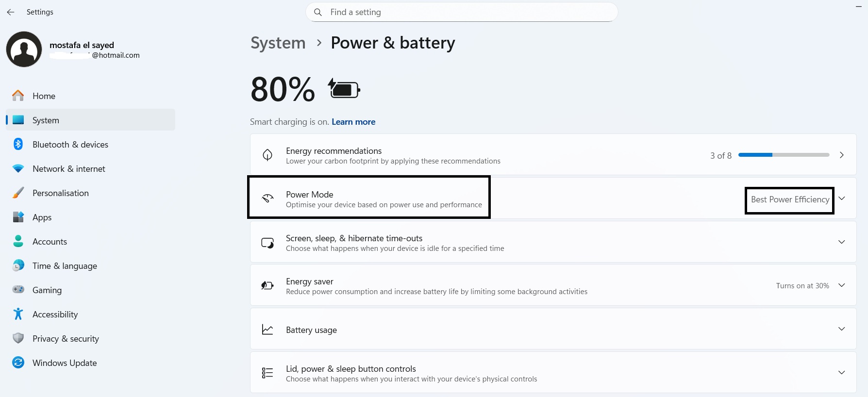Open Time & language settings

(65, 266)
